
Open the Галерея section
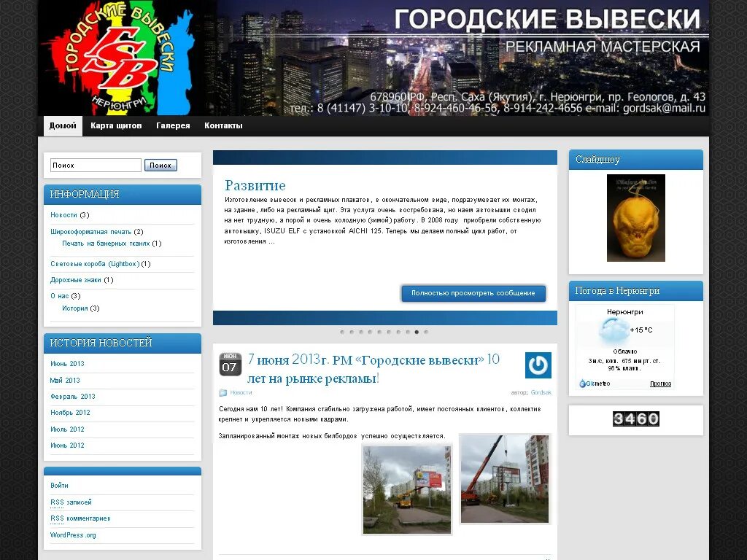click(172, 125)
